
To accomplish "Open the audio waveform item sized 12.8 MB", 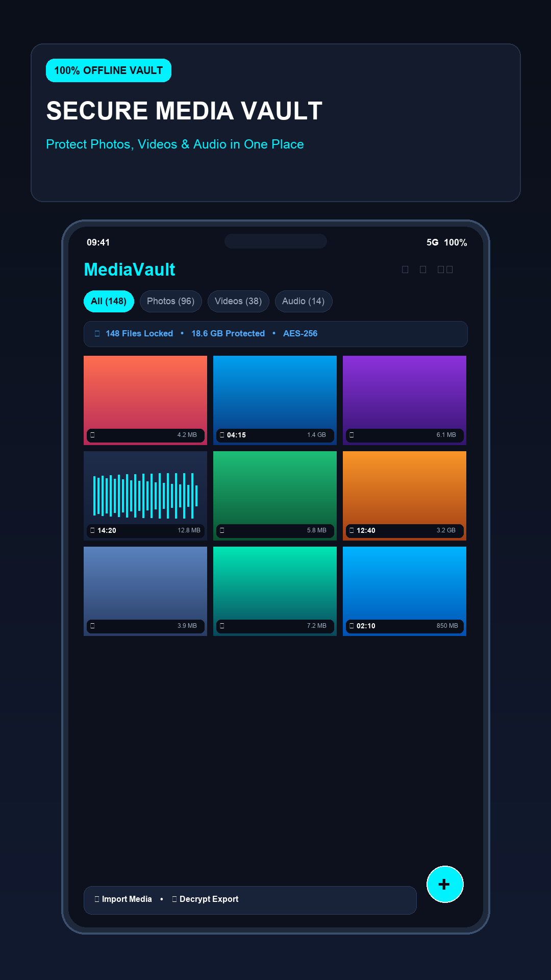I will point(145,496).
